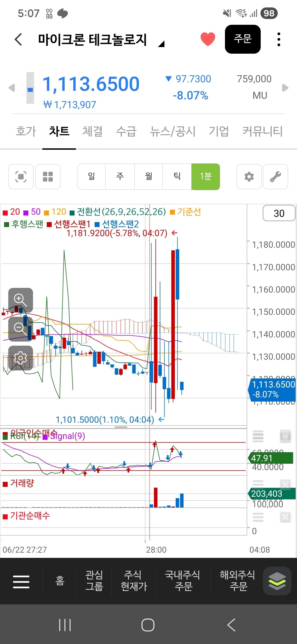This screenshot has width=297, height=644.
Task: Click the current price 1,113.6500
Action: point(91,84)
